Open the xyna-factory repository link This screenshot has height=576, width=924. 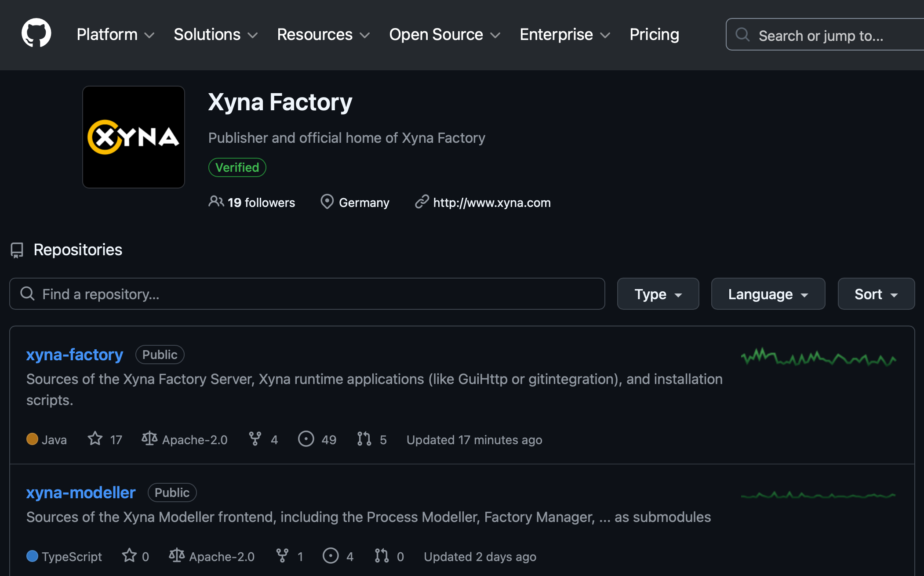(75, 355)
